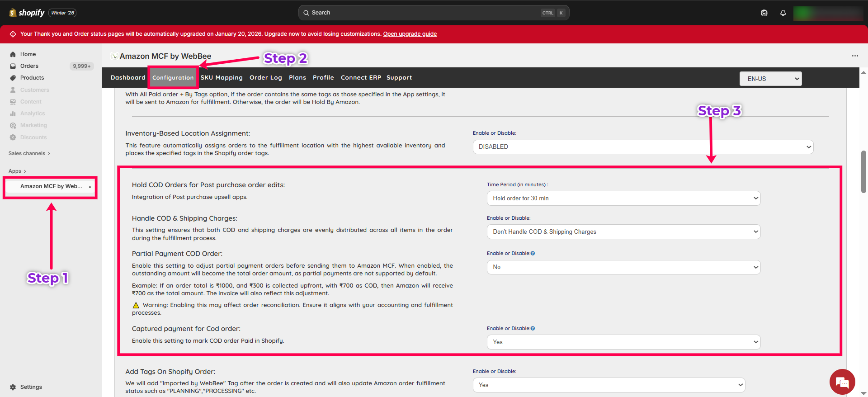Screen dimensions: 868x397
Task: Open the three-dot app options menu
Action: (854, 56)
